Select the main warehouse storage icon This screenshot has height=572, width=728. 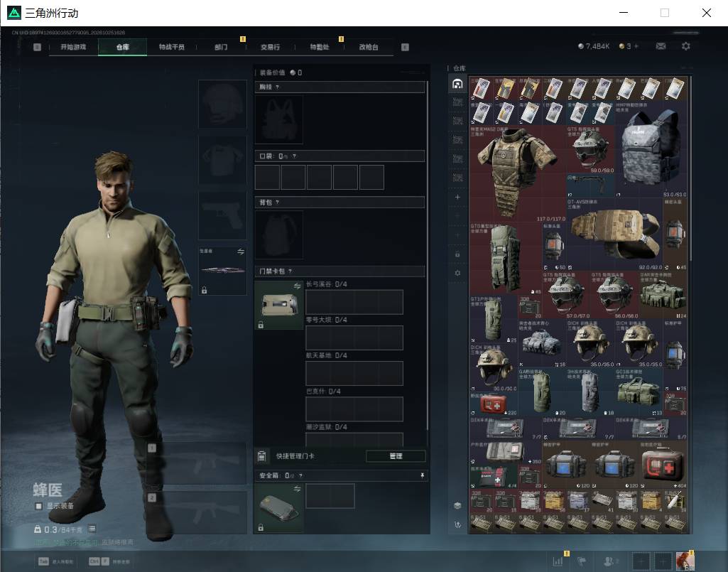tap(457, 84)
